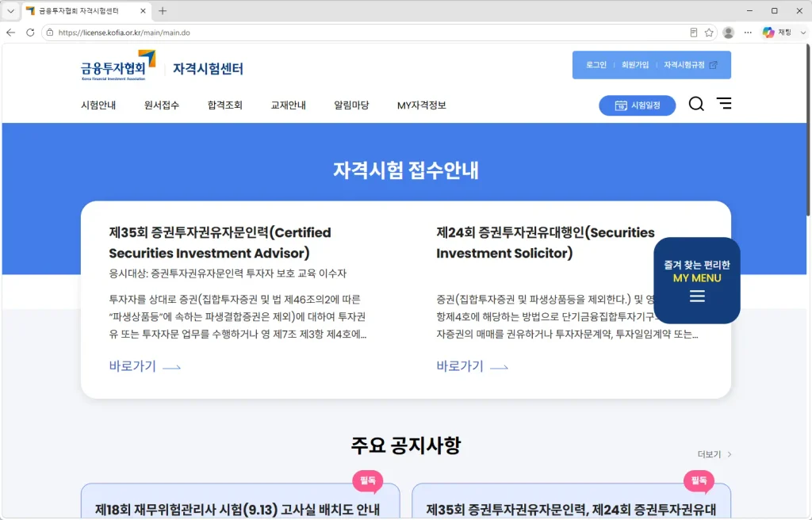Click the 시험일정 button

point(638,105)
